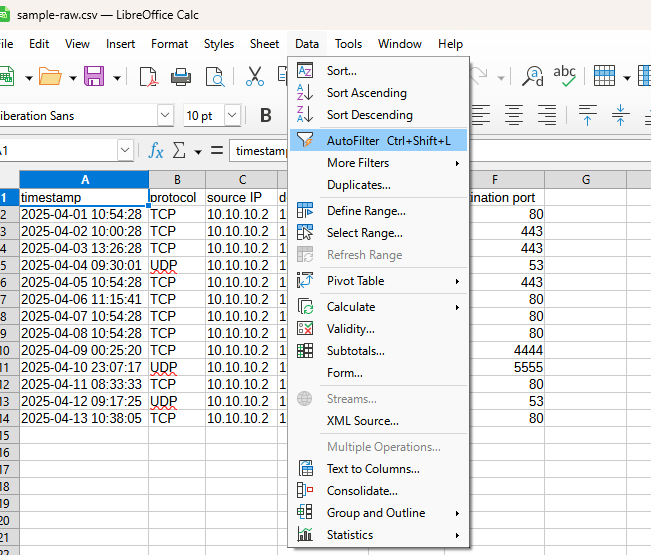The width and height of the screenshot is (651, 555).
Task: Click the Save document icon
Action: (94, 77)
